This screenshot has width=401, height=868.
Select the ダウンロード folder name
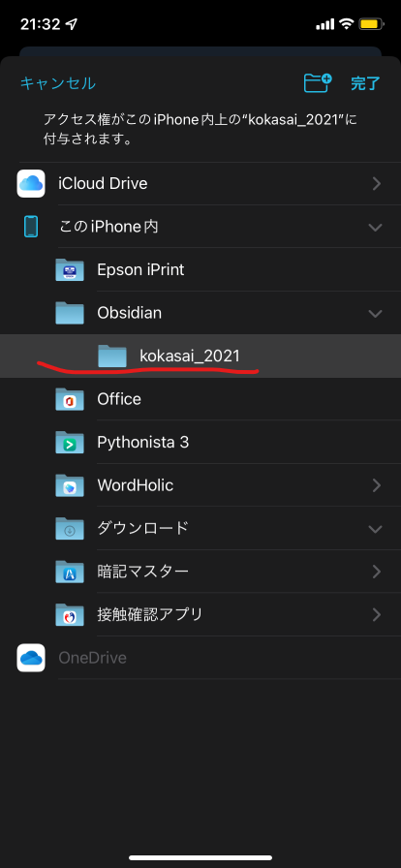(x=143, y=529)
